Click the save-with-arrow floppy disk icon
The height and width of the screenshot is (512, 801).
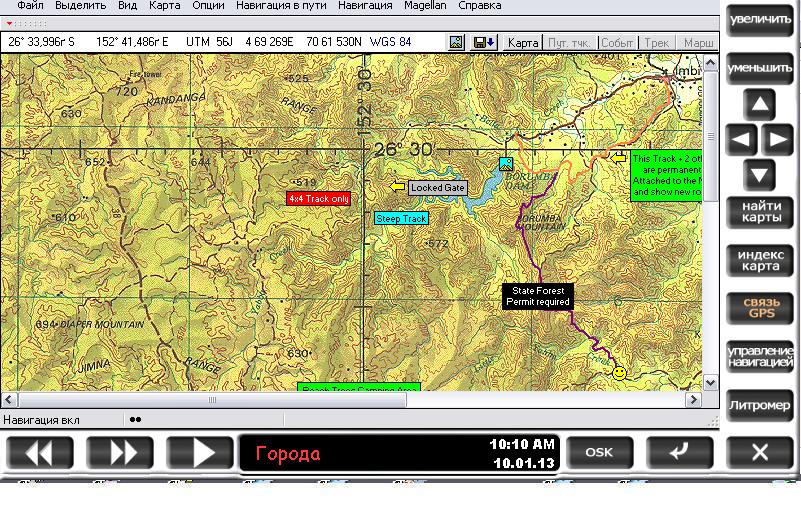(x=483, y=42)
